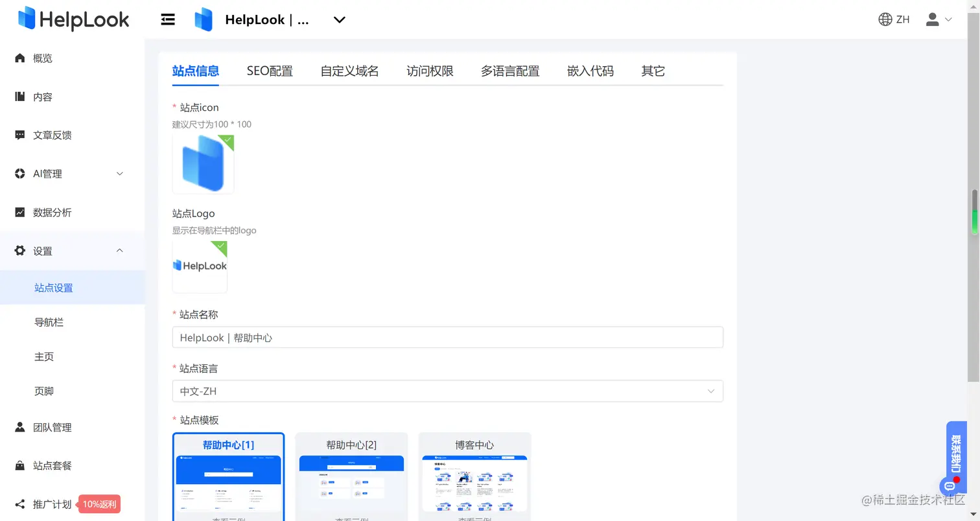
Task: Open the site switcher dropdown arrow
Action: (339, 20)
